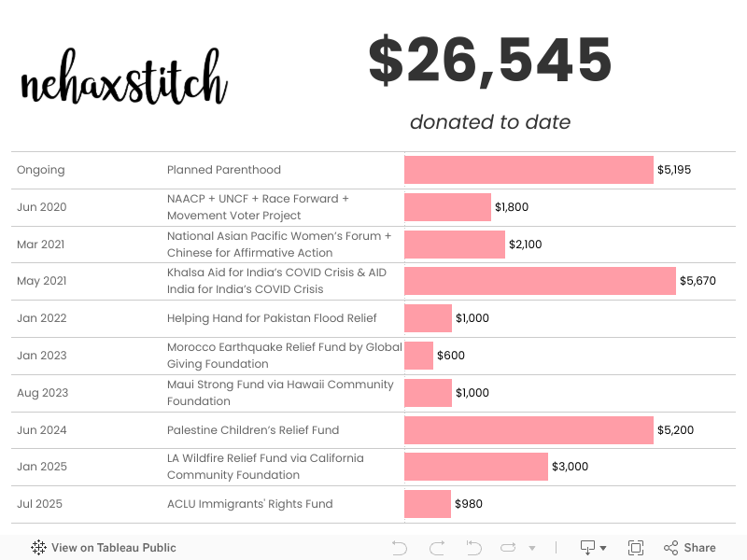The image size is (747, 560).
Task: Click the Undo icon in the toolbar
Action: [400, 548]
